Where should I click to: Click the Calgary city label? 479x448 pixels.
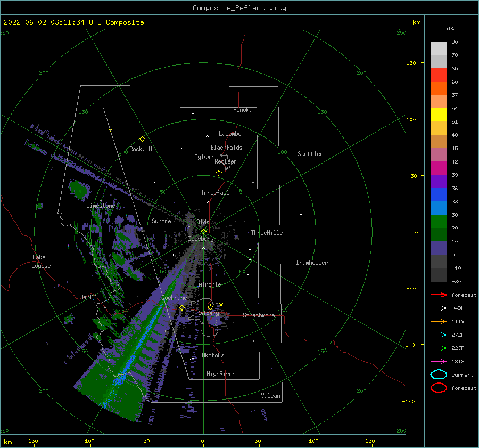(x=208, y=313)
